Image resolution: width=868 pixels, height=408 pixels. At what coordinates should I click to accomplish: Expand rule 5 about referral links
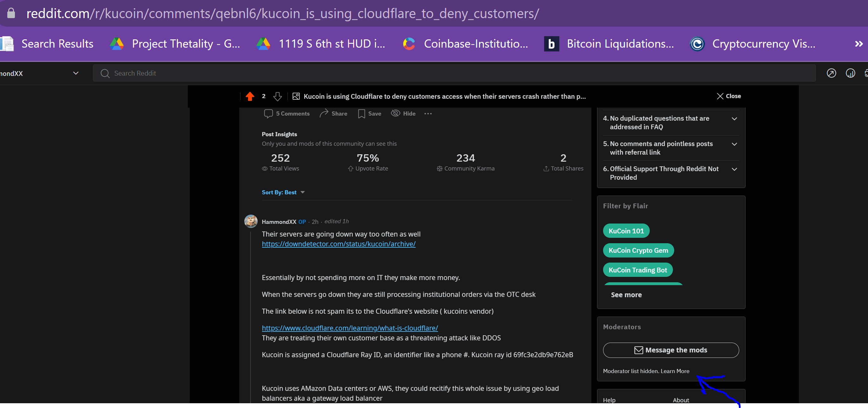[734, 144]
